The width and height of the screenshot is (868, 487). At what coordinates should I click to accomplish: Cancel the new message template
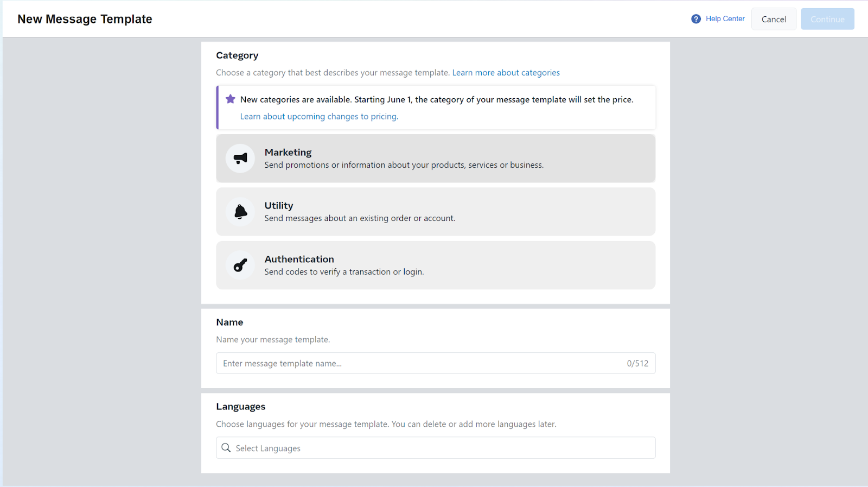774,19
